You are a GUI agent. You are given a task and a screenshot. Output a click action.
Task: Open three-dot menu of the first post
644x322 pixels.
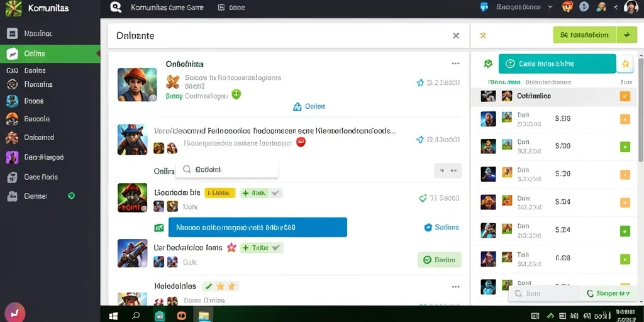point(455,64)
